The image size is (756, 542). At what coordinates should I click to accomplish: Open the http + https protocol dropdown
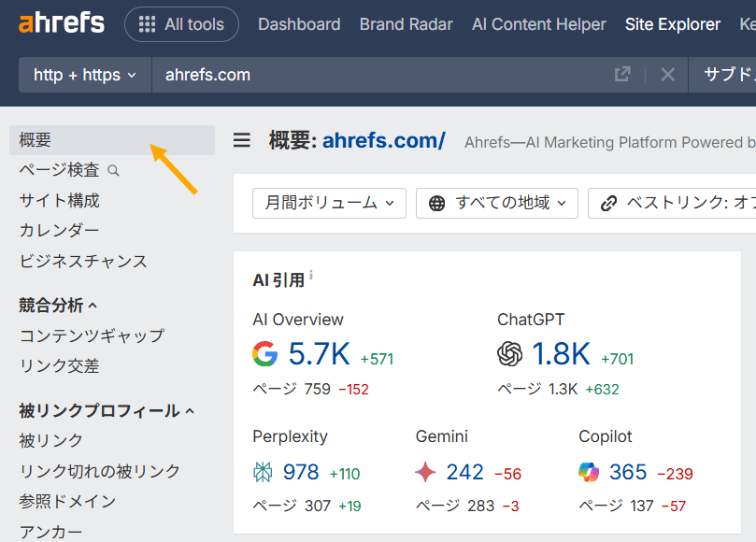[x=84, y=74]
